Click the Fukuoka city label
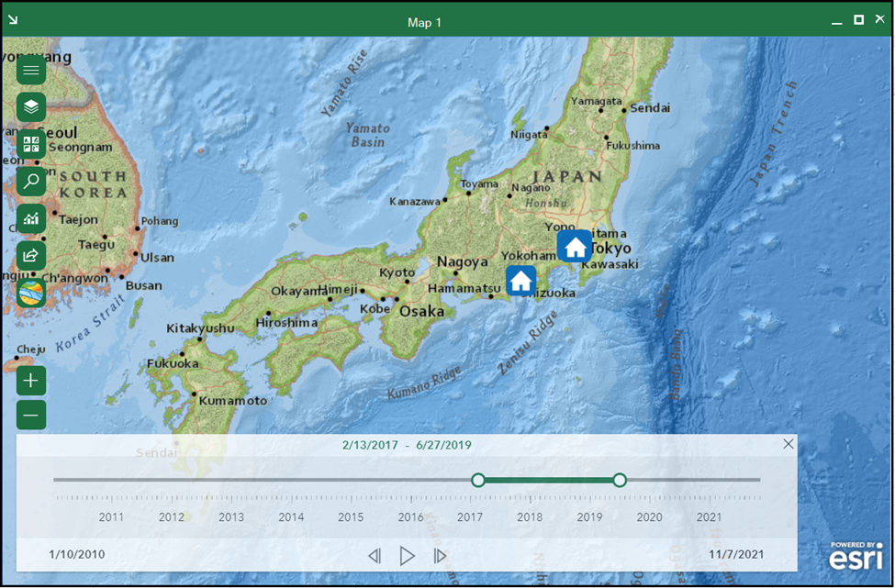Image resolution: width=895 pixels, height=588 pixels. pyautogui.click(x=173, y=363)
